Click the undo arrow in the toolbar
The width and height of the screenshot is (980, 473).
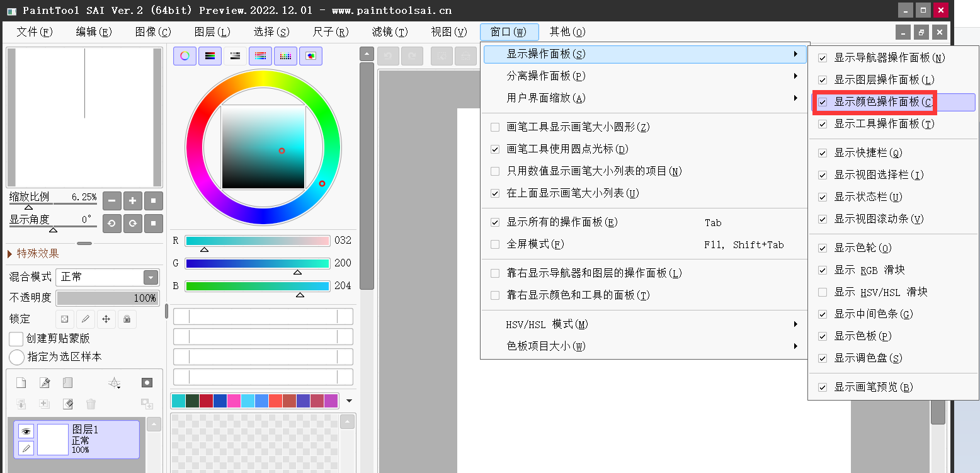click(x=389, y=56)
